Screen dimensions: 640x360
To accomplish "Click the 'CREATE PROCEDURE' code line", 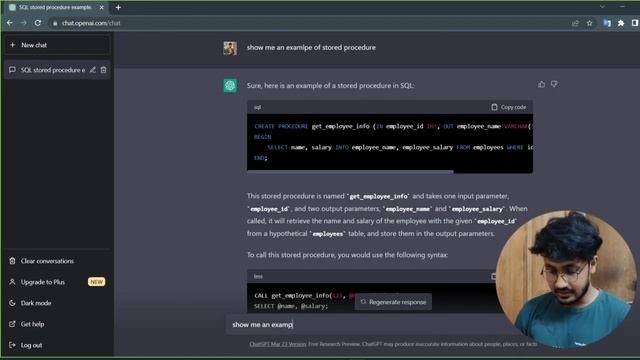I will click(x=393, y=126).
